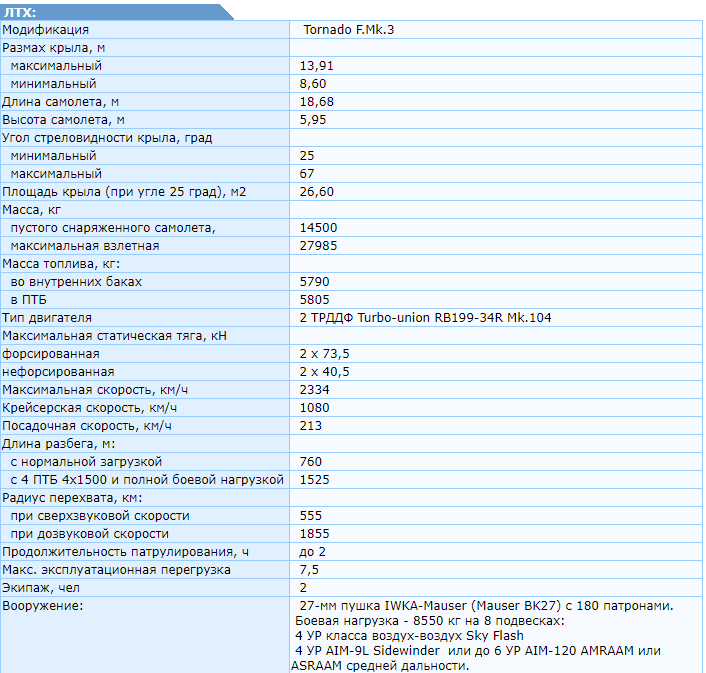Click 'Крейсерская скорость, км/ч' label
Image resolution: width=706 pixels, height=673 pixels.
pos(89,408)
